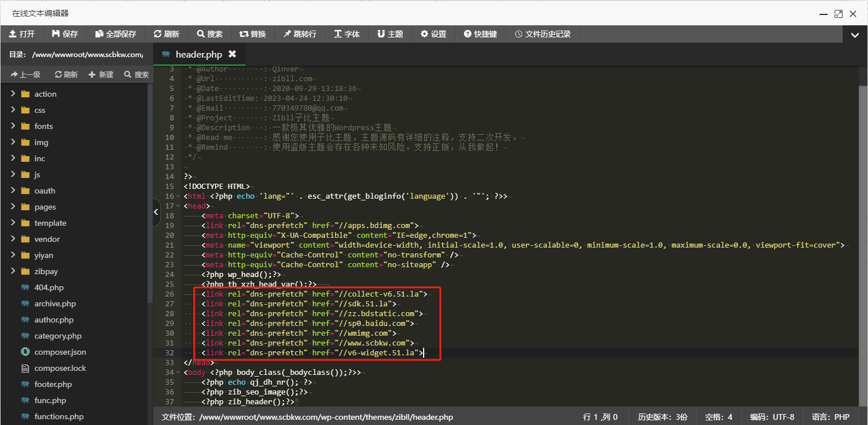Click 全部保存 save-all button
Viewport: 868px width, 425px height.
116,34
